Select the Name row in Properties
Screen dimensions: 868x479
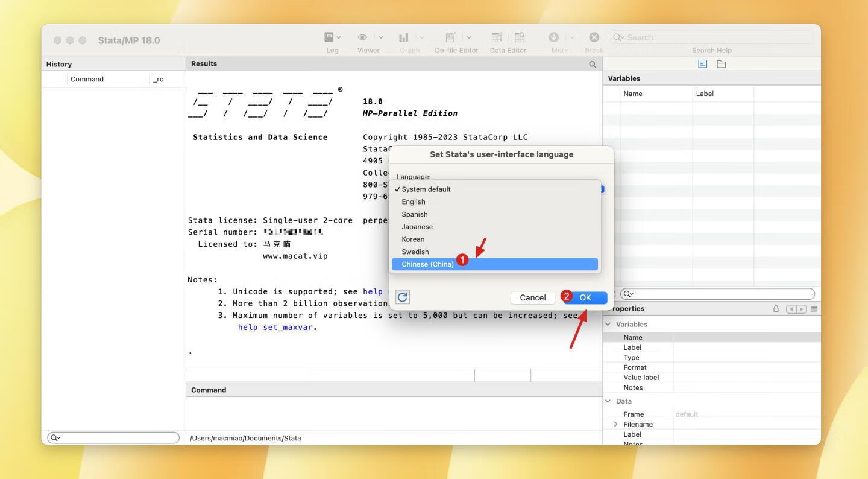click(712, 337)
